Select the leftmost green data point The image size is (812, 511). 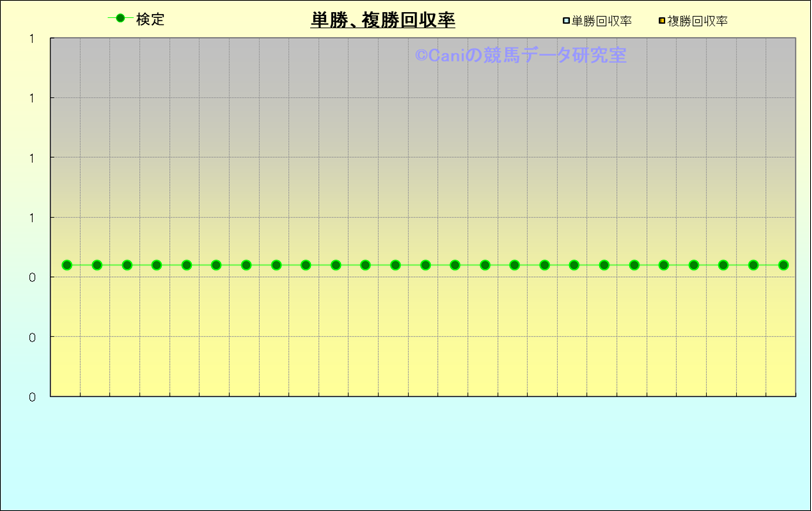67,265
